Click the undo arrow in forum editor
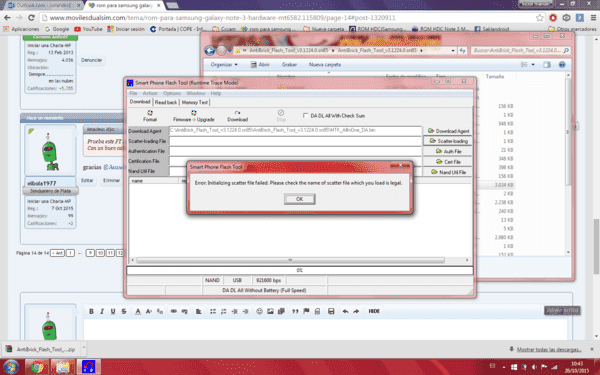 (345, 311)
